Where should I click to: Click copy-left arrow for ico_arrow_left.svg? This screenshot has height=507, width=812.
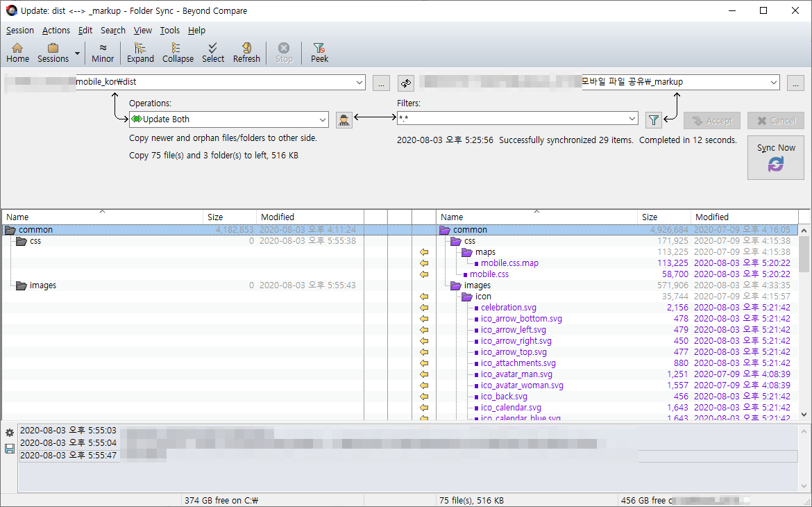pos(424,330)
